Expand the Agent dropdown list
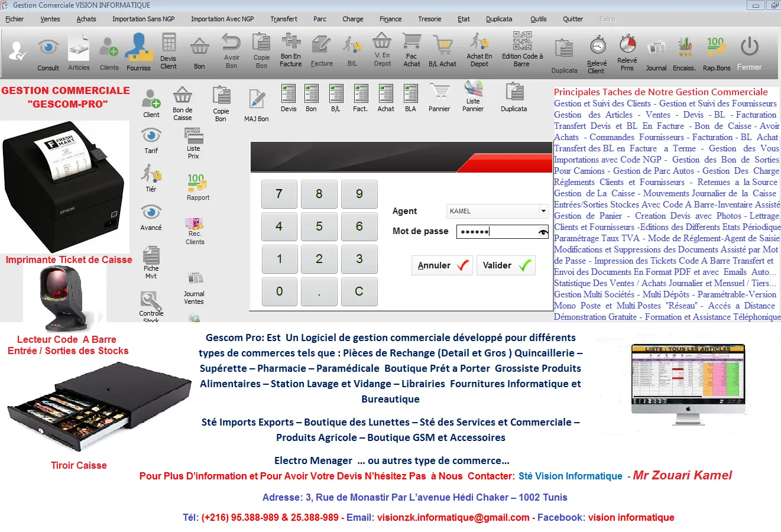This screenshot has height=532, width=781. point(543,211)
